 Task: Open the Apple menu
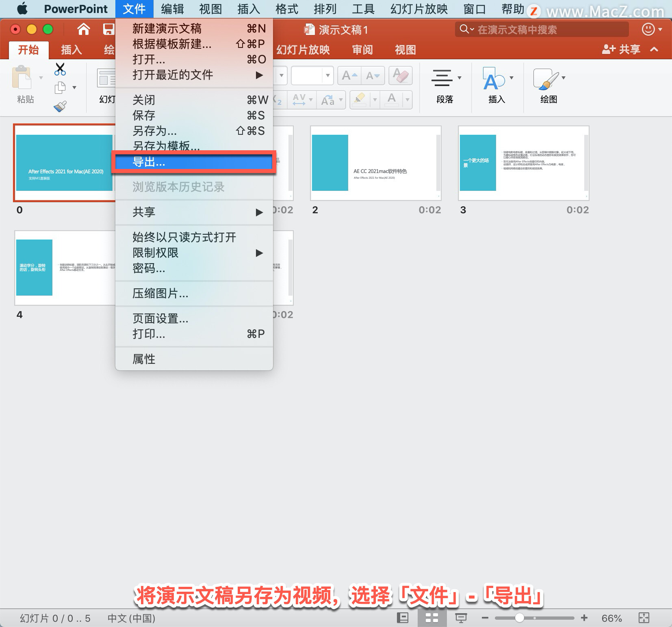(x=22, y=9)
